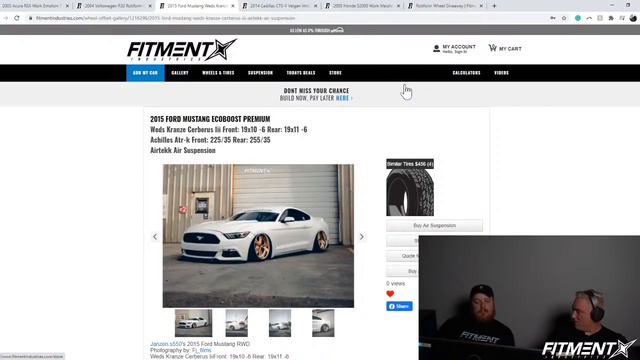This screenshot has width=640, height=360.
Task: Open the Todays Deals menu
Action: click(x=301, y=73)
